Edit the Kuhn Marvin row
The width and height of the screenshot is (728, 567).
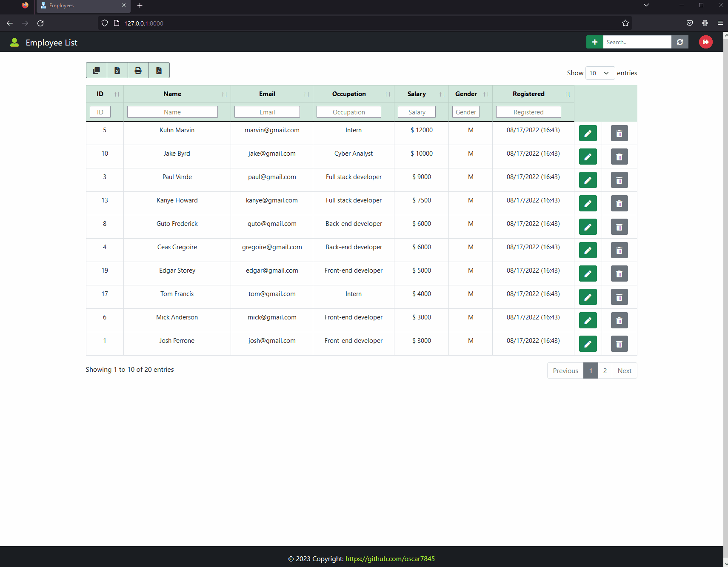pyautogui.click(x=588, y=133)
